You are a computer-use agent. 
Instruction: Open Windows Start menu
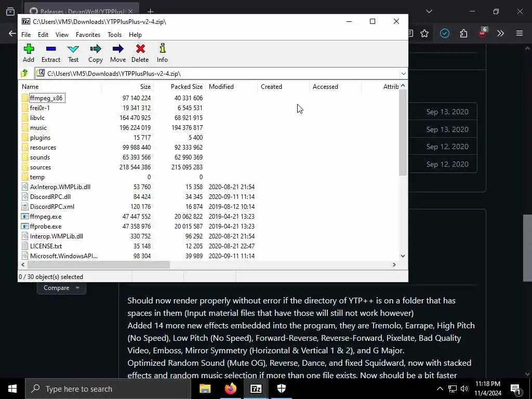(12, 389)
